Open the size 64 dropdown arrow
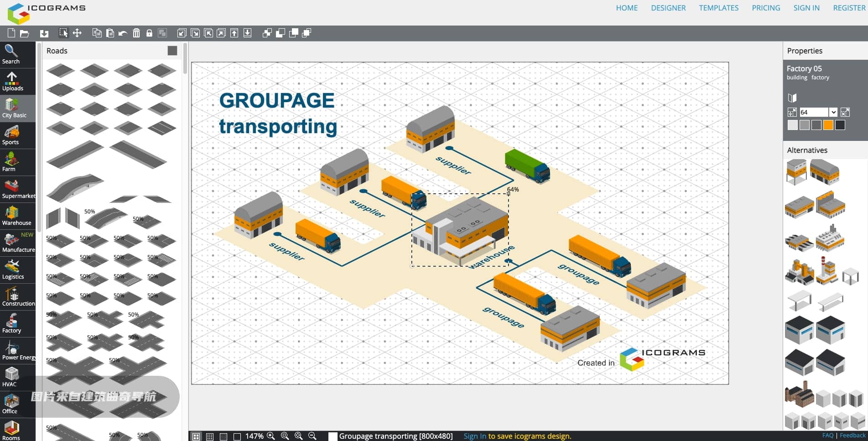 tap(833, 112)
